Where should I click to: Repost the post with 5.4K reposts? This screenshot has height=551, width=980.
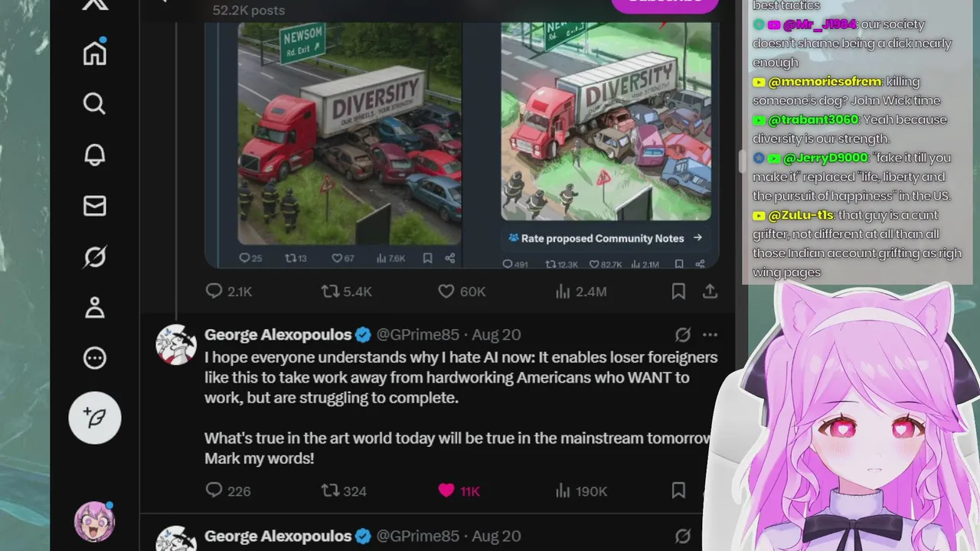pos(346,292)
